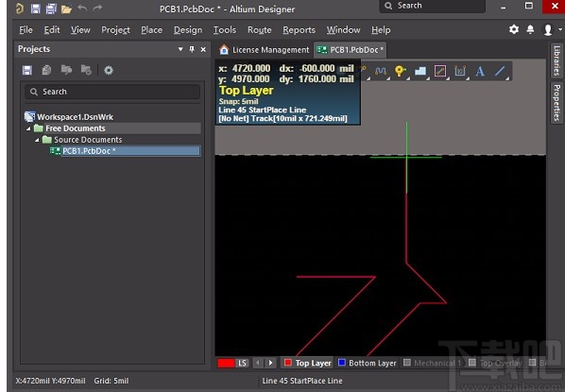The image size is (565, 392).
Task: Open the Edit menu
Action: (x=52, y=30)
